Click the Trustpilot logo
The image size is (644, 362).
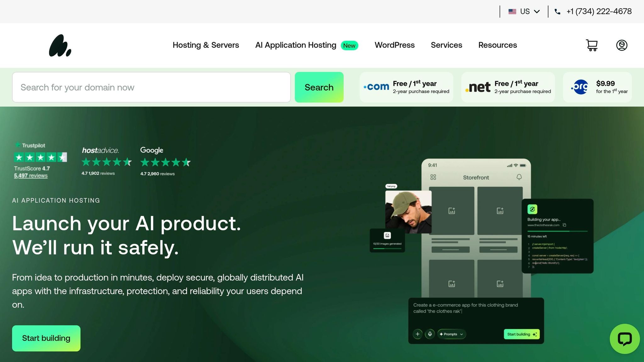(31, 145)
